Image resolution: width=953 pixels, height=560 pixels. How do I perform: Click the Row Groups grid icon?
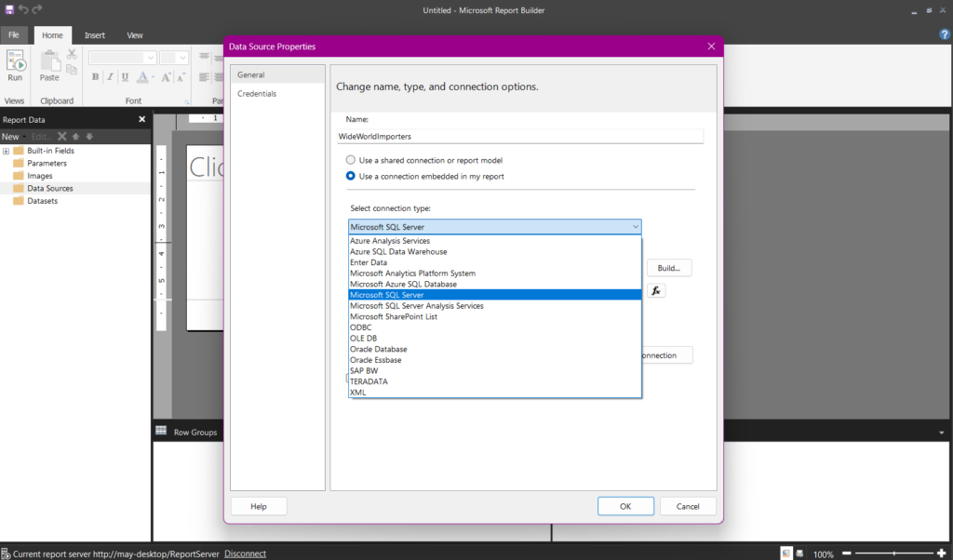tap(160, 431)
